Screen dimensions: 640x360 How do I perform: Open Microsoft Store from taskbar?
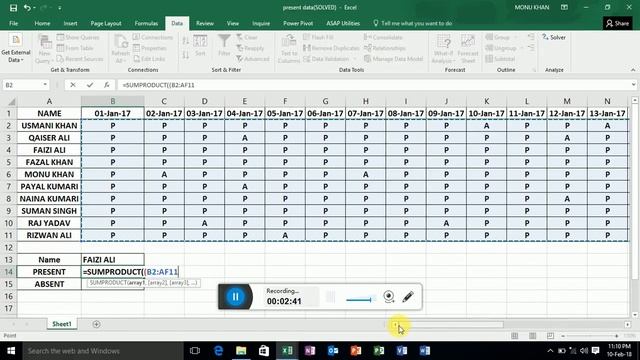[264, 351]
